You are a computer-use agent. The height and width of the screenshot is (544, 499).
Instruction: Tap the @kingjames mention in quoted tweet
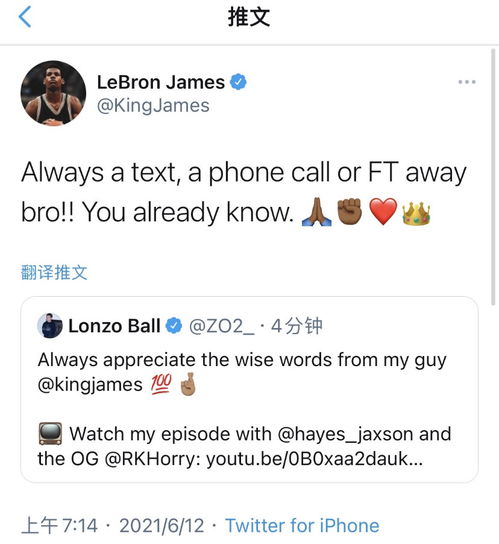[x=90, y=385]
